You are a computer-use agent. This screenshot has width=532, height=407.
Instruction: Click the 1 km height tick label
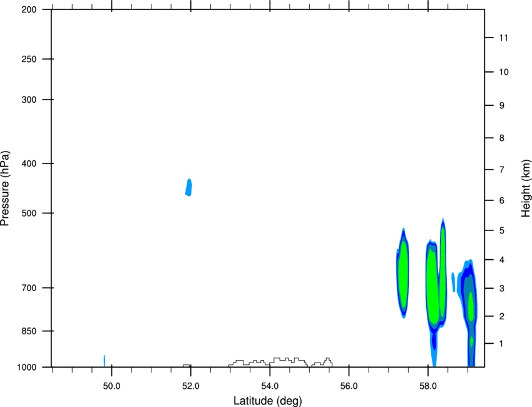click(x=502, y=344)
